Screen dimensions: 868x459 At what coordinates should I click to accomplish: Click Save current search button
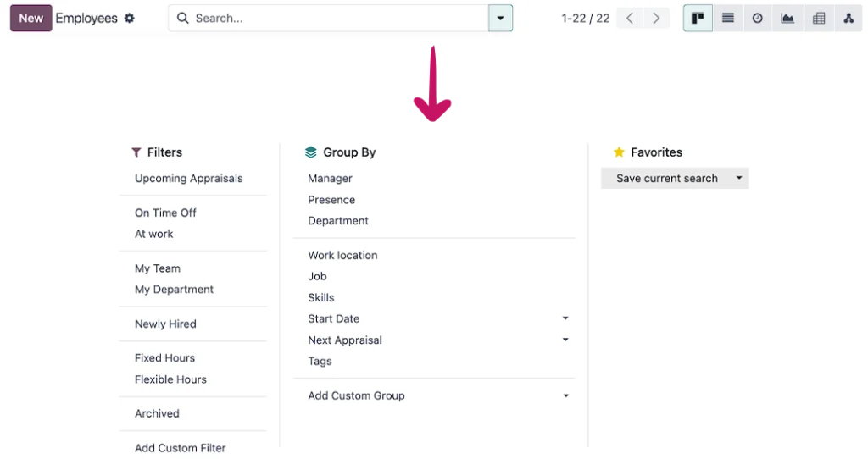pos(666,178)
